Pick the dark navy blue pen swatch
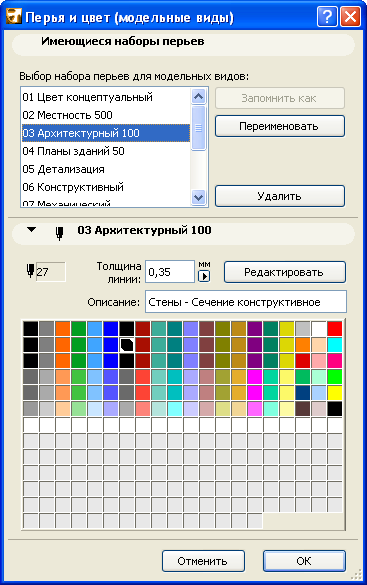 click(x=303, y=393)
